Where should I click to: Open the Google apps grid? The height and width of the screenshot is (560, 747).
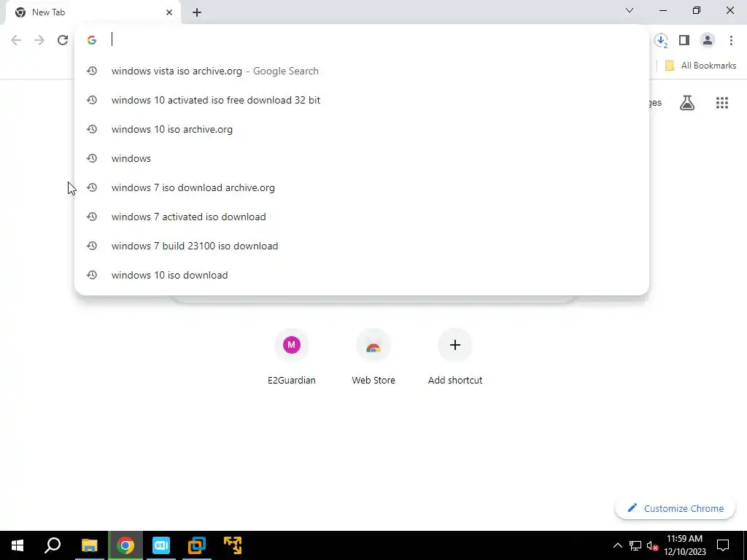point(721,102)
